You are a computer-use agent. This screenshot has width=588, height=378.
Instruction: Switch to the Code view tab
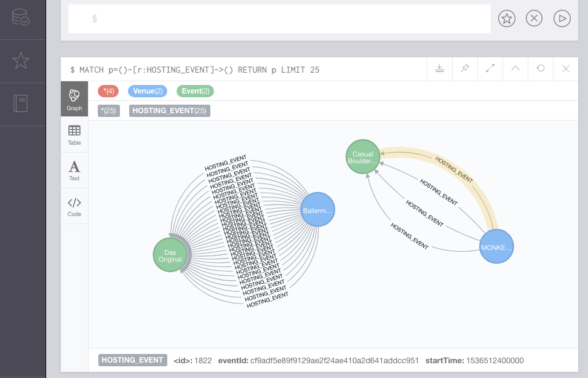74,206
